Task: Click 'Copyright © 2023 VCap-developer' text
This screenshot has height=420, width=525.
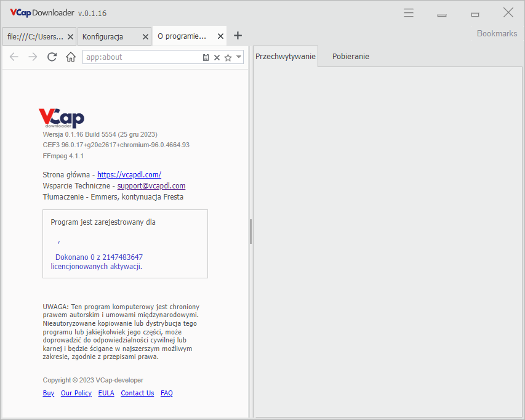Action: tap(93, 380)
